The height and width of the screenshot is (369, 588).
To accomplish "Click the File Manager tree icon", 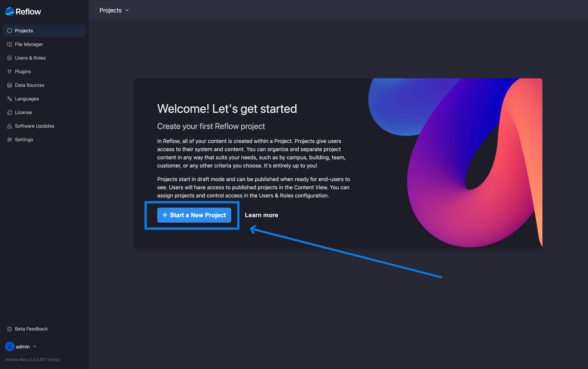I will (x=10, y=44).
